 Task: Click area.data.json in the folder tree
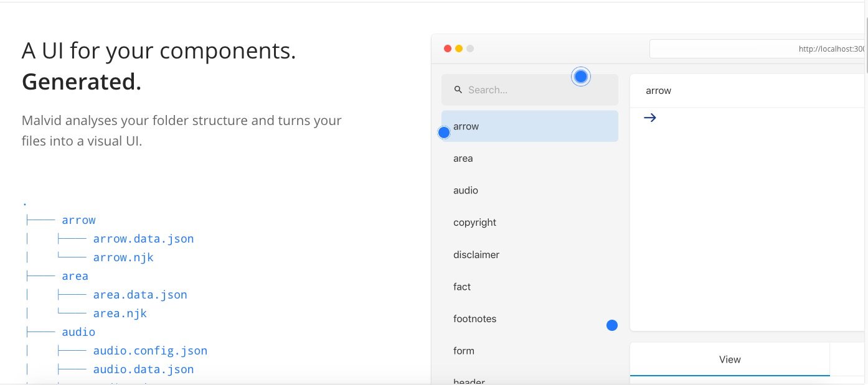[140, 295]
